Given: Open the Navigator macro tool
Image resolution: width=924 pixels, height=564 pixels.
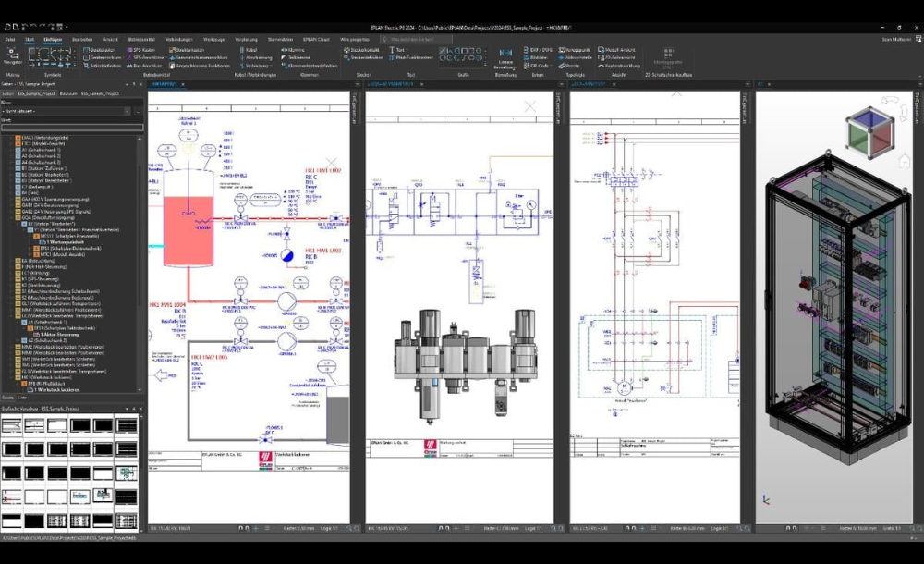Looking at the screenshot, I should click(x=12, y=56).
